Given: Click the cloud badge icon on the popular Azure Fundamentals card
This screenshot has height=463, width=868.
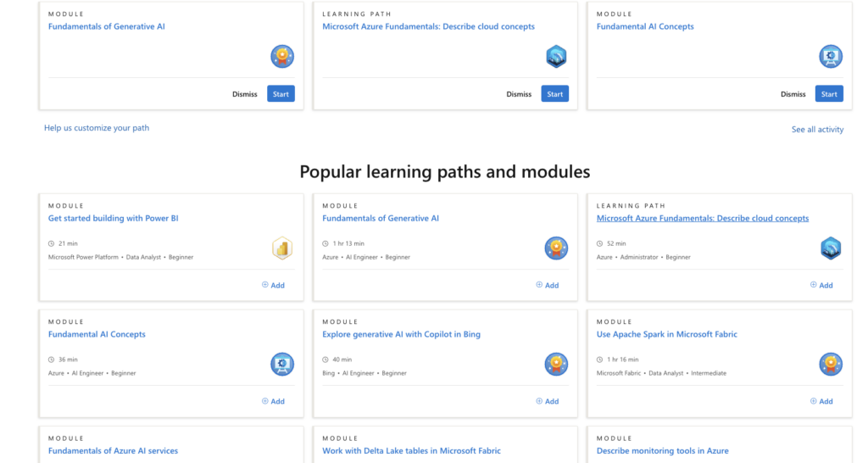Looking at the screenshot, I should coord(831,248).
